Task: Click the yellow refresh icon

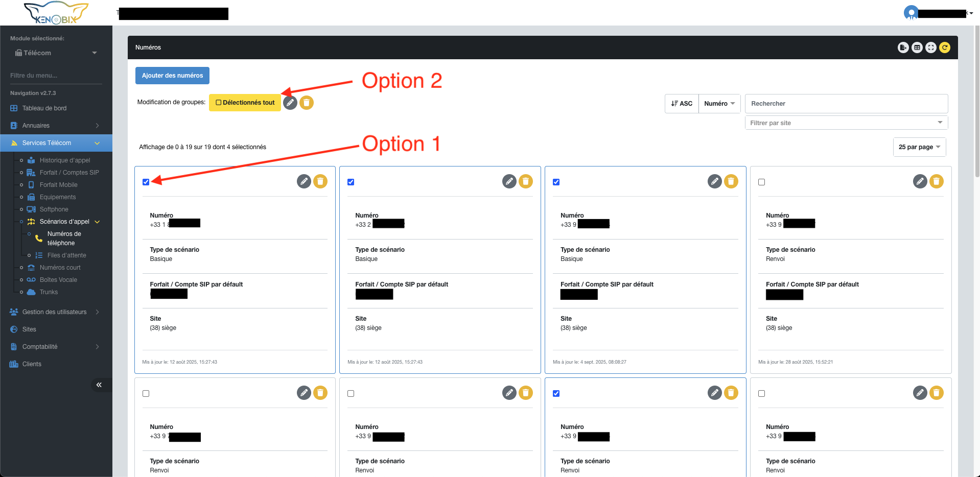Action: click(x=945, y=47)
